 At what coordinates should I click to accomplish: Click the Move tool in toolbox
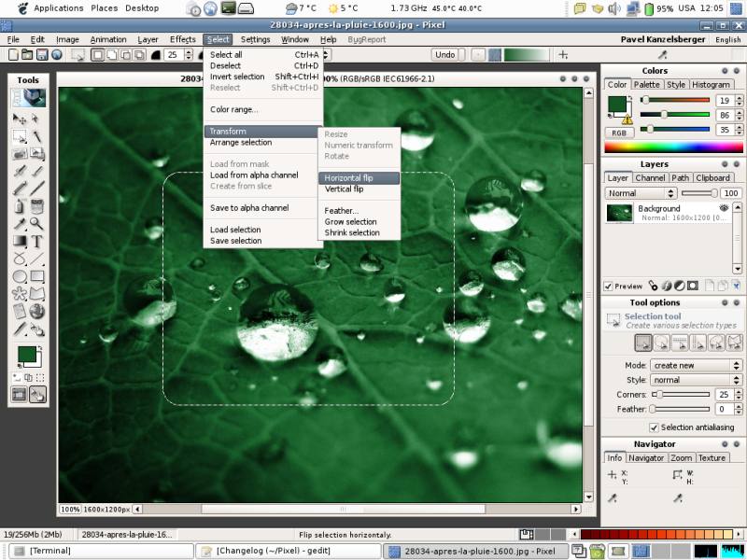pos(19,120)
